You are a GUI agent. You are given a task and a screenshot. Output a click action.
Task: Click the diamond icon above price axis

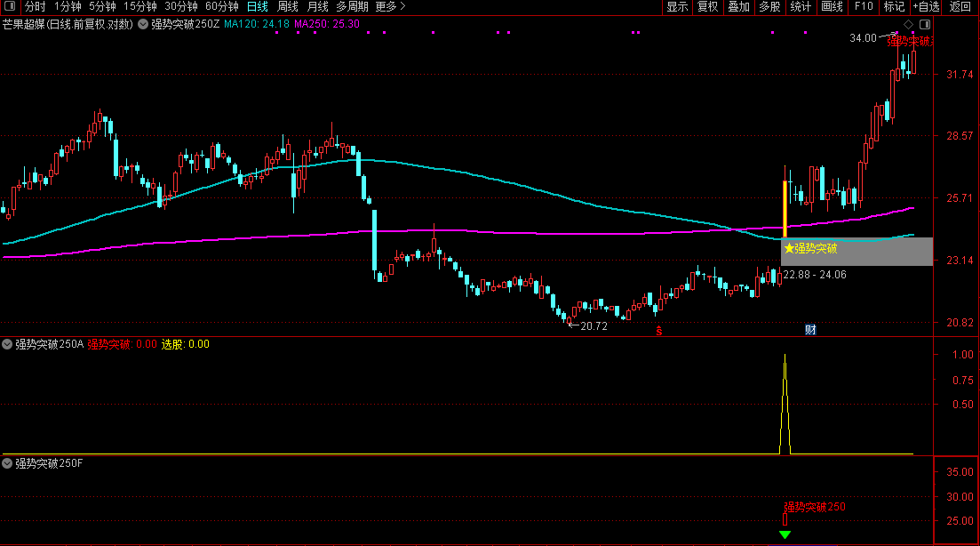909,24
